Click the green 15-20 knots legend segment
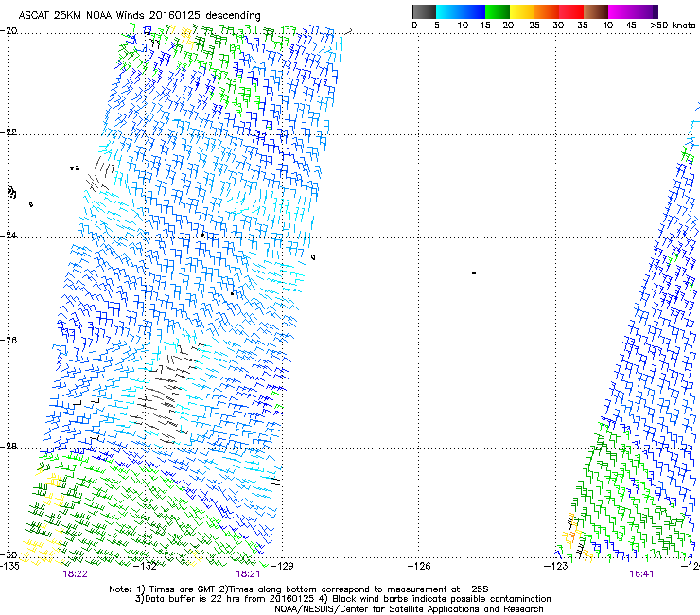This screenshot has width=700, height=615. (x=498, y=11)
